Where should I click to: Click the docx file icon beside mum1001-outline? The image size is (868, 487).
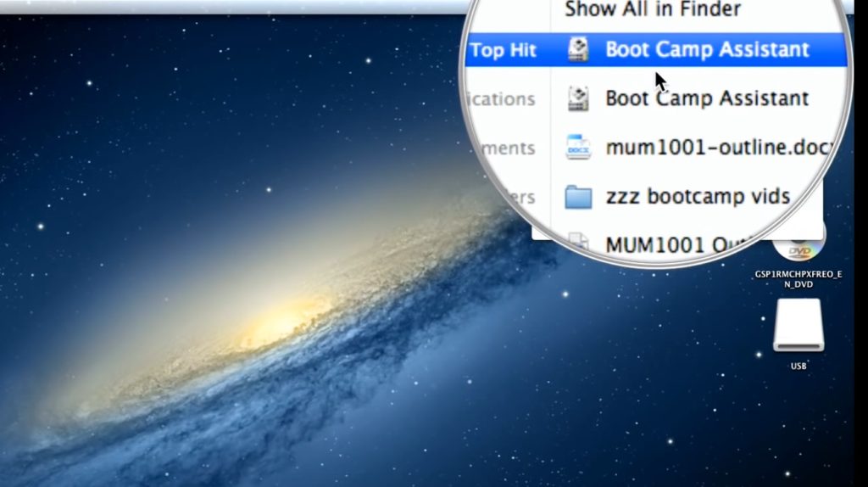point(578,148)
